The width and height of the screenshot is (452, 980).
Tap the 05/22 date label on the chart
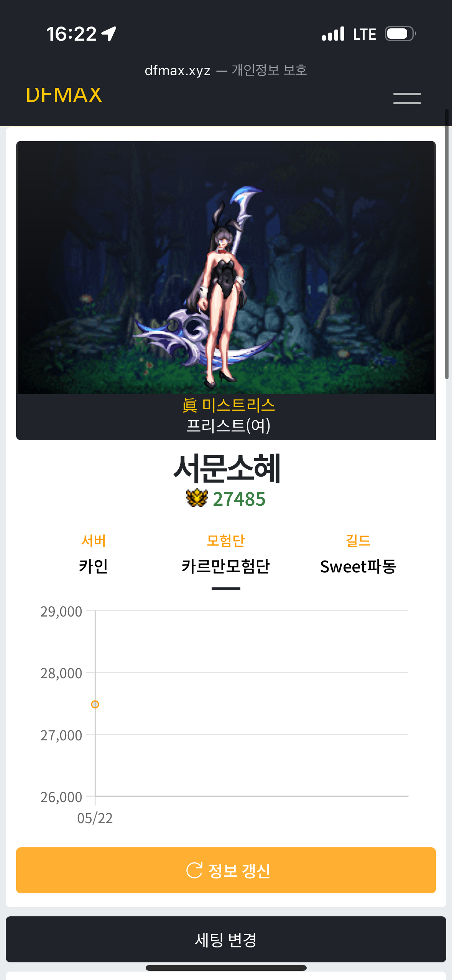pyautogui.click(x=95, y=818)
